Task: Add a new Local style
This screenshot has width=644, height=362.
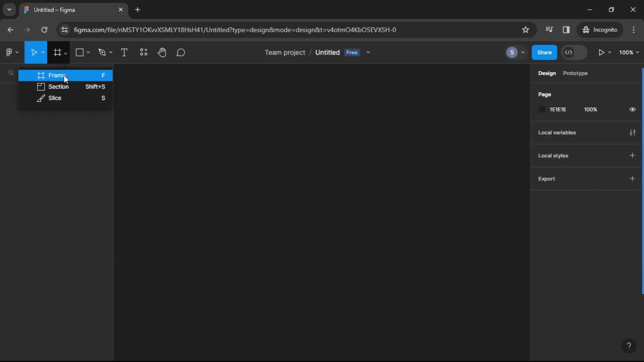Action: (x=633, y=155)
